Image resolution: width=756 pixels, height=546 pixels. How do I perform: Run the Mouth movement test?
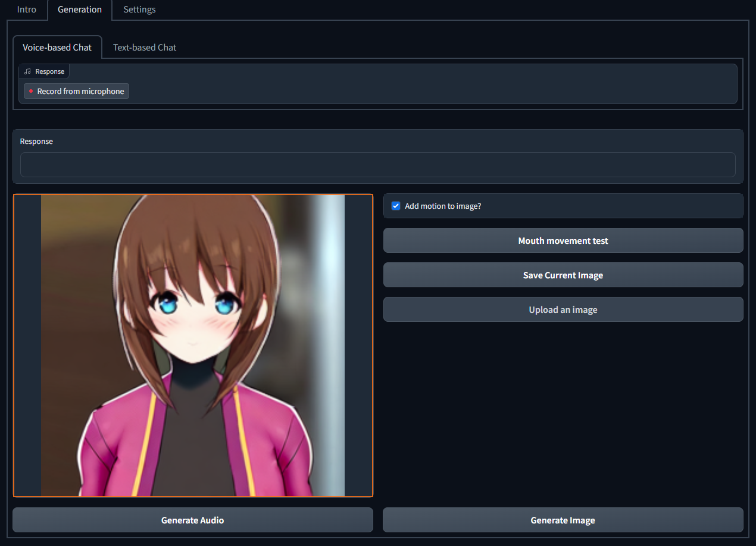tap(563, 240)
